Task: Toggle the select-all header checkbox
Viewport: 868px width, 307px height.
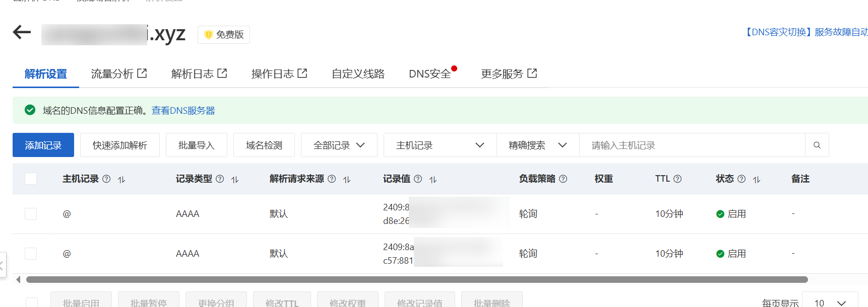Action: click(x=31, y=179)
